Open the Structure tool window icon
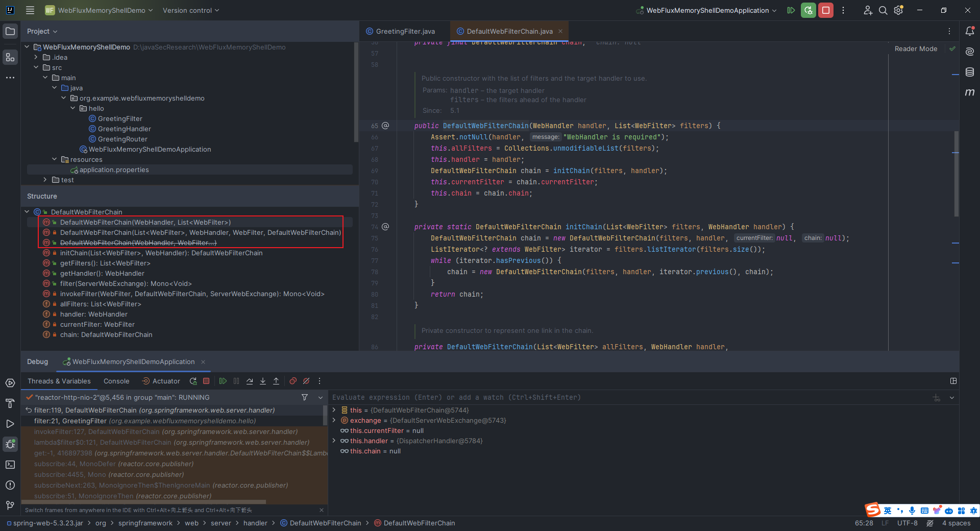Viewport: 980px width, 531px height. tap(10, 57)
